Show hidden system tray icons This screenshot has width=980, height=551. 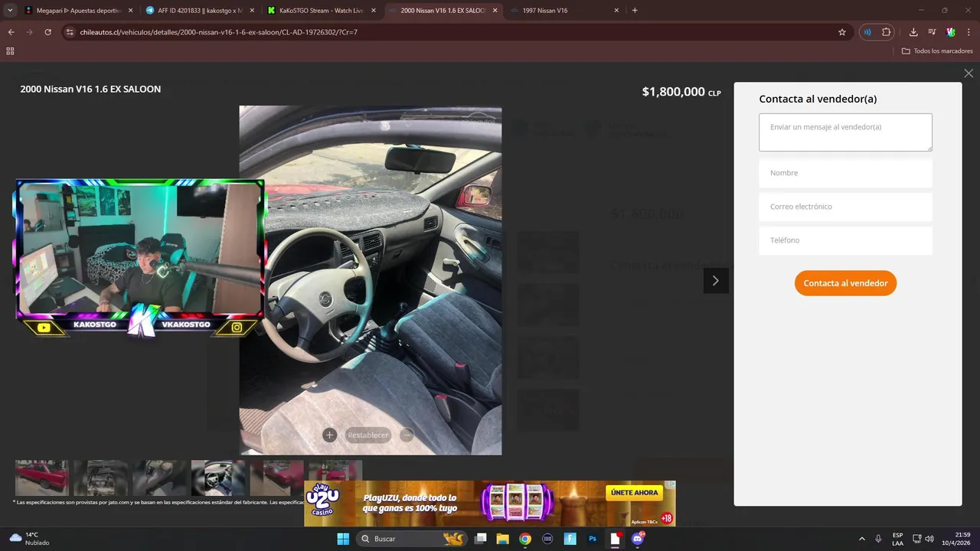[862, 539]
